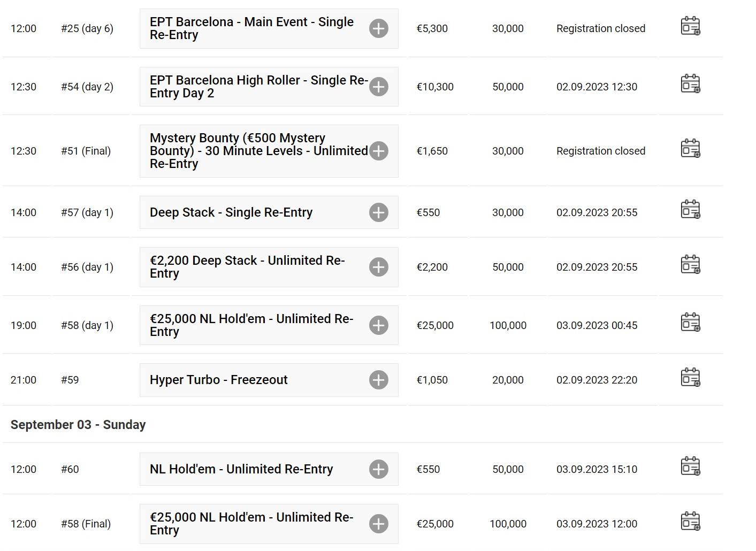Add EPT Barcelona Main Event to calendar
The image size is (756, 551).
(690, 26)
